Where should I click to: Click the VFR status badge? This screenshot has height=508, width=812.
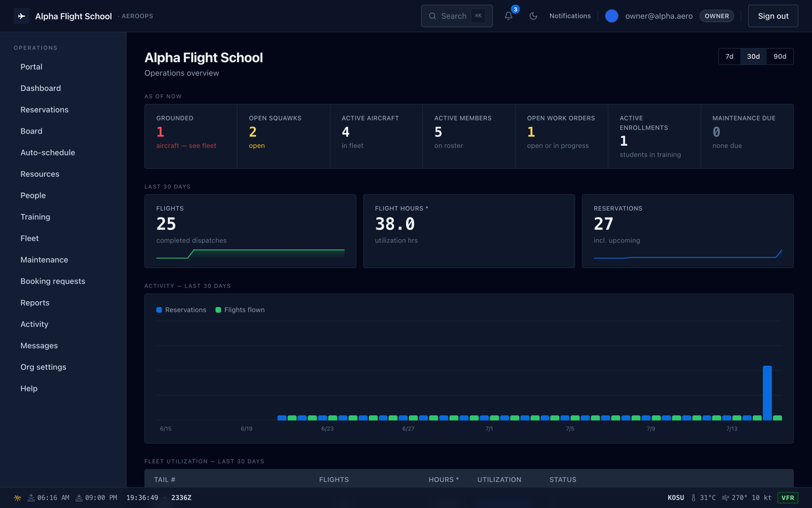(x=788, y=498)
